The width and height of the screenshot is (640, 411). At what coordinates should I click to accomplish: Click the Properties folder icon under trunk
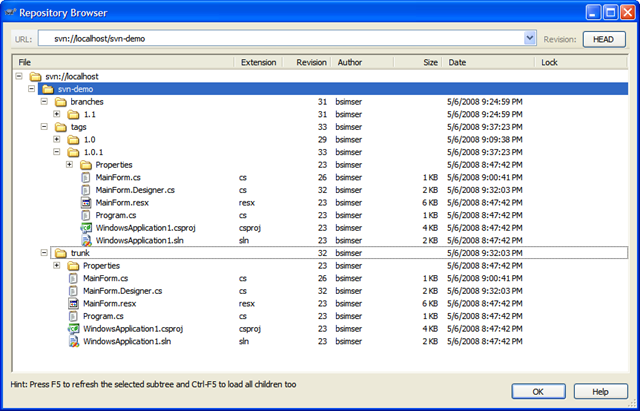[73, 266]
